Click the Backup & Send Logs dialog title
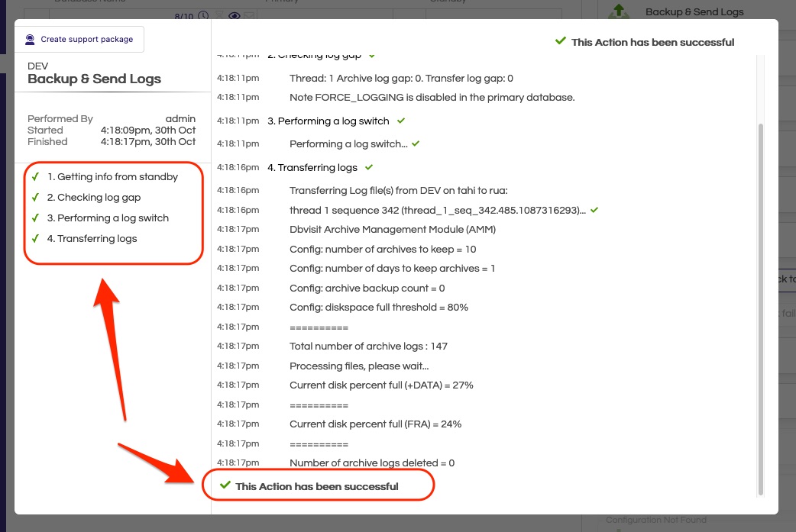The width and height of the screenshot is (796, 532). (94, 79)
